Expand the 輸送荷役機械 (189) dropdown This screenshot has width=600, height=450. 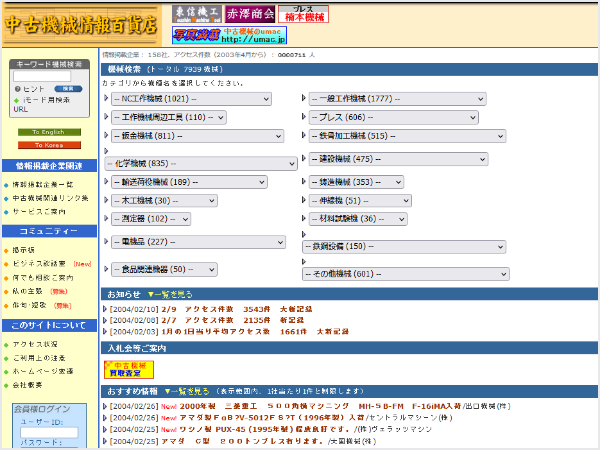pos(189,182)
